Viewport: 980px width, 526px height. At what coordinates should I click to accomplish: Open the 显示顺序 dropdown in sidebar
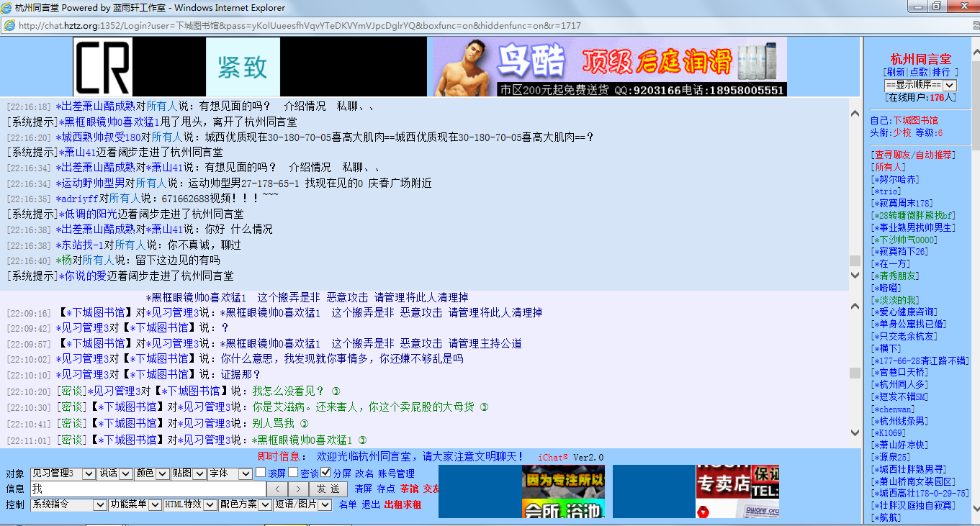coord(920,85)
